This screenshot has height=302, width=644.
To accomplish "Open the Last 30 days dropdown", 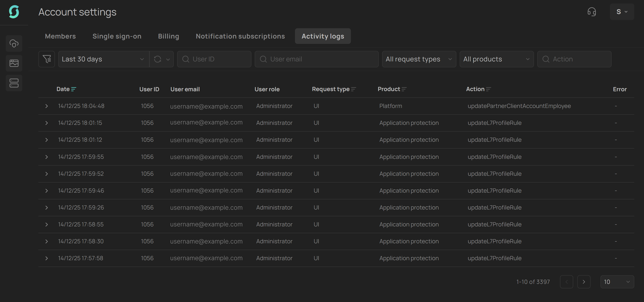I will tap(103, 59).
